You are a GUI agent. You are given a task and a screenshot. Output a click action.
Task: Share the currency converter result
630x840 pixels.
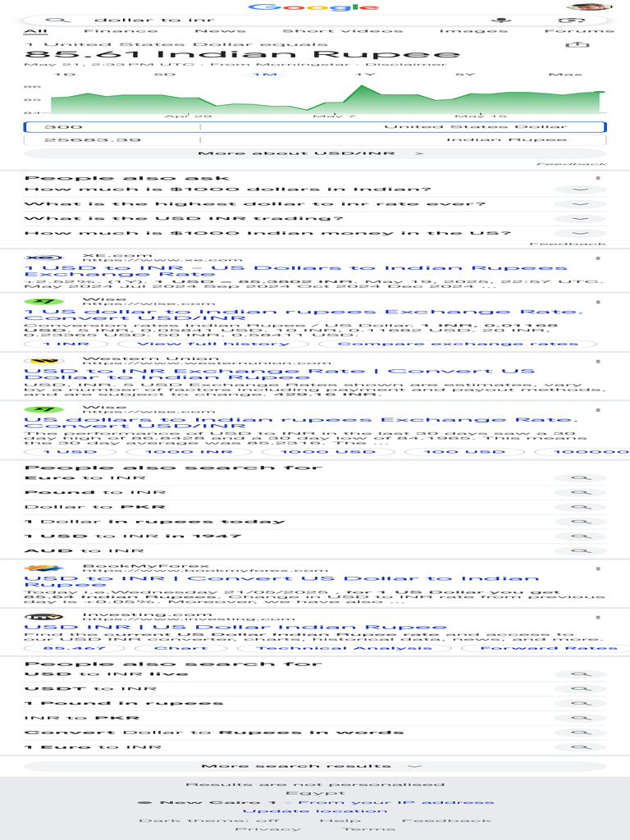pyautogui.click(x=577, y=45)
